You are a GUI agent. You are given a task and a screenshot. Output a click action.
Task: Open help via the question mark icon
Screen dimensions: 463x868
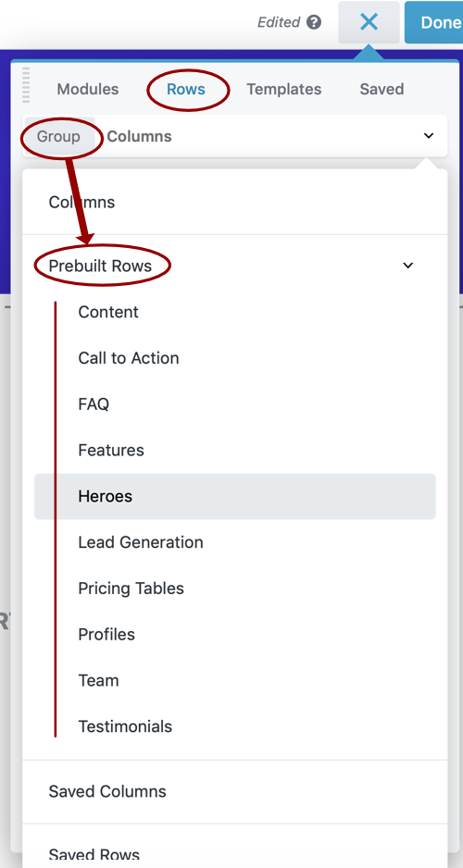tap(314, 22)
